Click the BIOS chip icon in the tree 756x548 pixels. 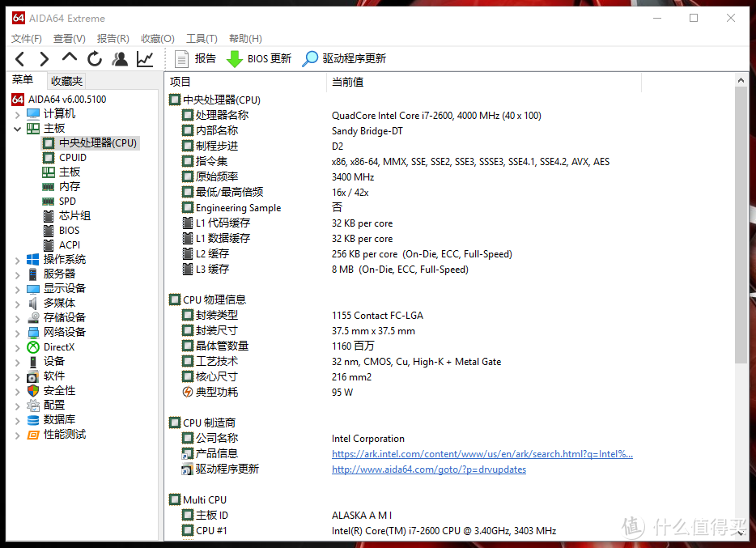point(49,231)
